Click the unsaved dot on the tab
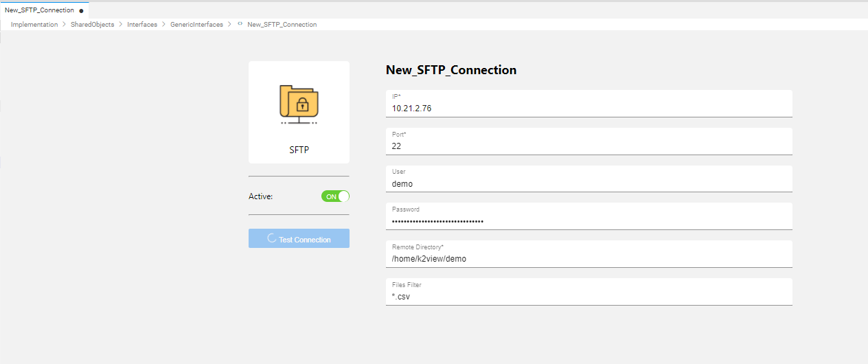The height and width of the screenshot is (364, 868). [82, 11]
